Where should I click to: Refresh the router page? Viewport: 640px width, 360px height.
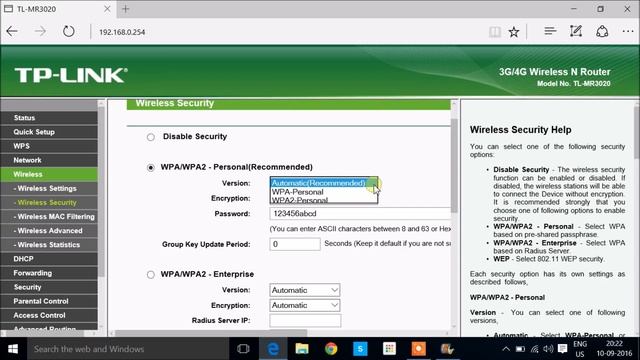[x=68, y=31]
